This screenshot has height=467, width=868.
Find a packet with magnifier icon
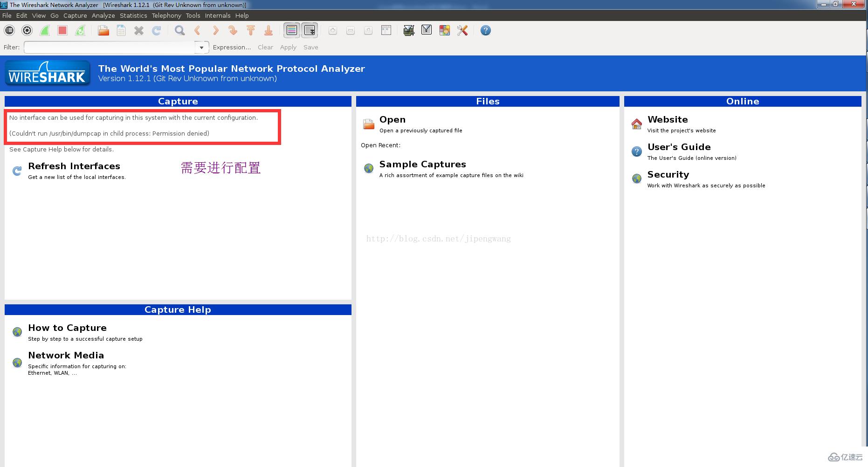click(x=179, y=31)
